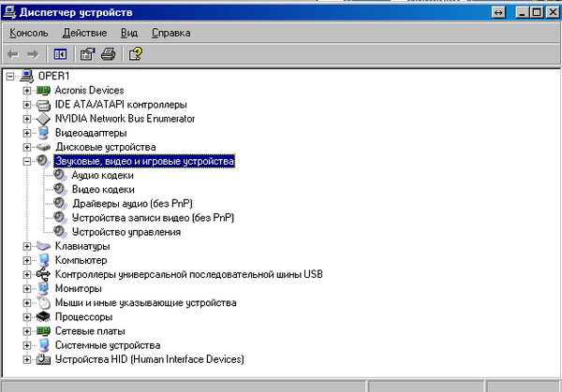Expand the USB controllers node

(27, 274)
